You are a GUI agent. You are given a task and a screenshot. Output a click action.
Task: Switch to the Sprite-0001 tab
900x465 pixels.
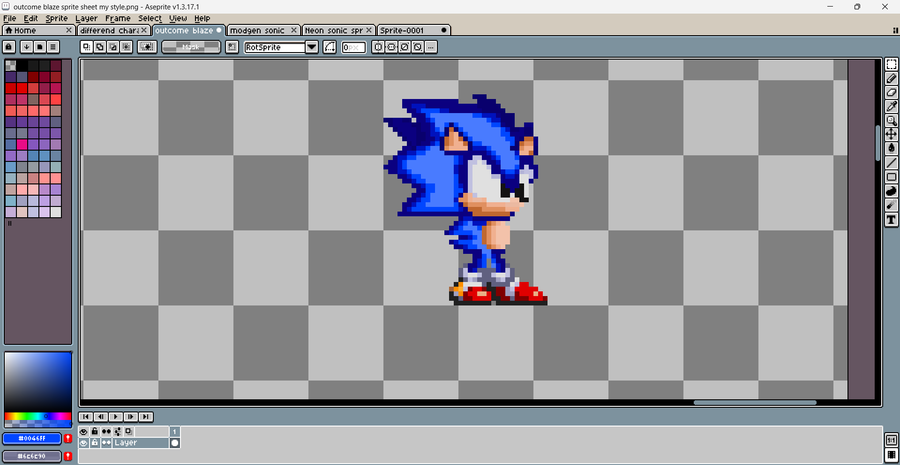[x=414, y=30]
